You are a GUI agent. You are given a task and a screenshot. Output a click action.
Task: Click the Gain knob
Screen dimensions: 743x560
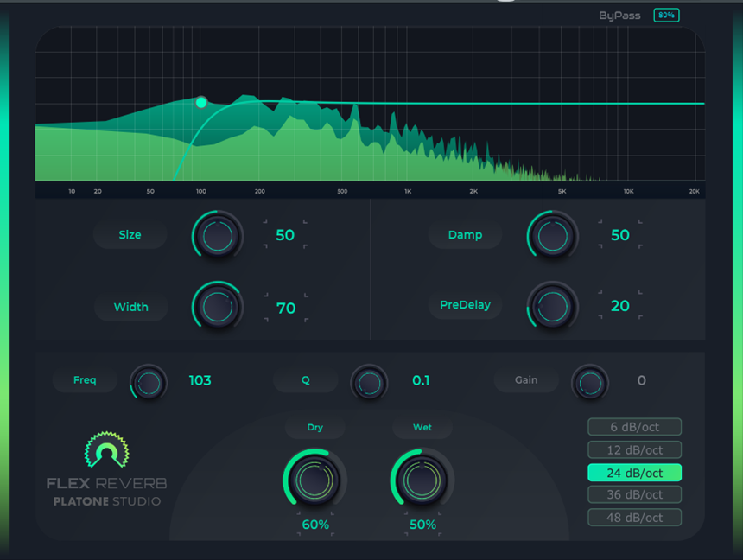(590, 383)
